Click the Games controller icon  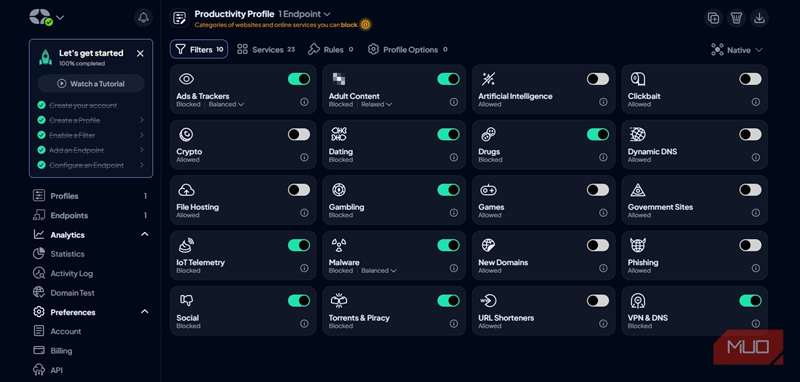[x=488, y=190]
